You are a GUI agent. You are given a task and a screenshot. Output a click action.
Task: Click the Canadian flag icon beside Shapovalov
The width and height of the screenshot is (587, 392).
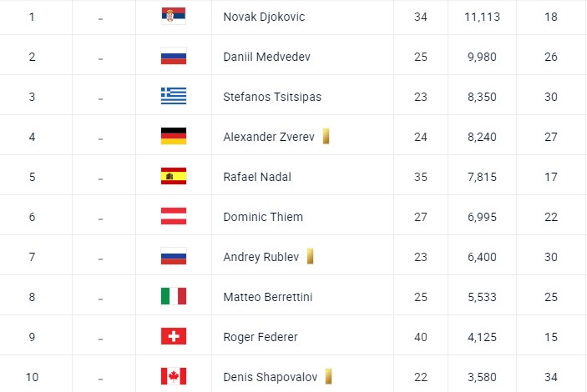click(174, 376)
